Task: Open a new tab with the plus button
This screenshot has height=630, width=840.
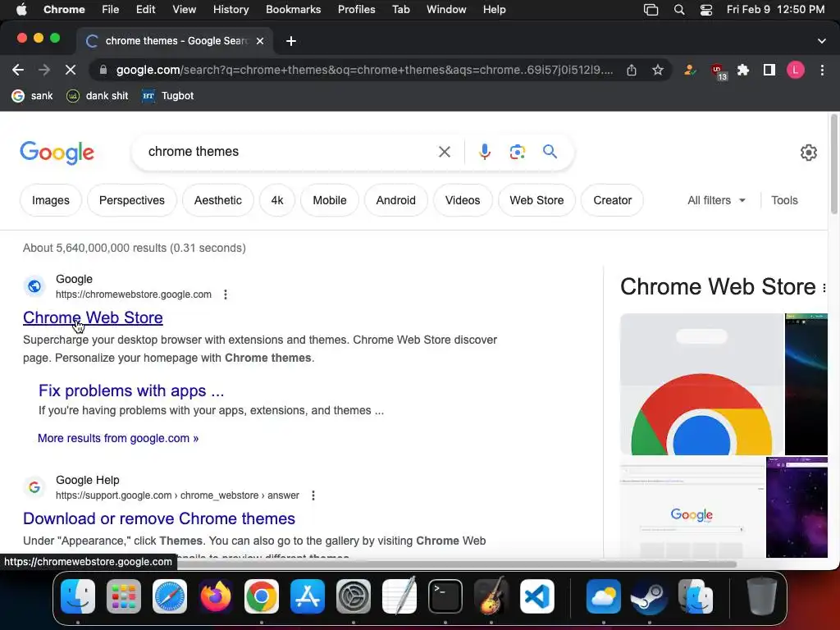Action: [291, 41]
